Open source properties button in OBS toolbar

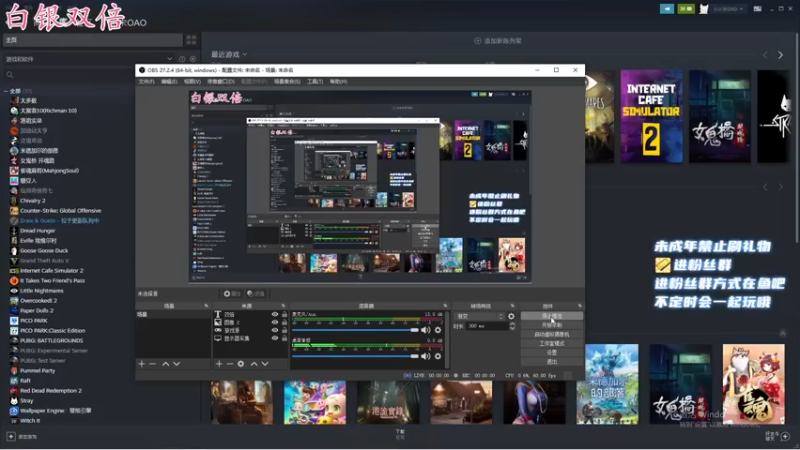tap(232, 294)
